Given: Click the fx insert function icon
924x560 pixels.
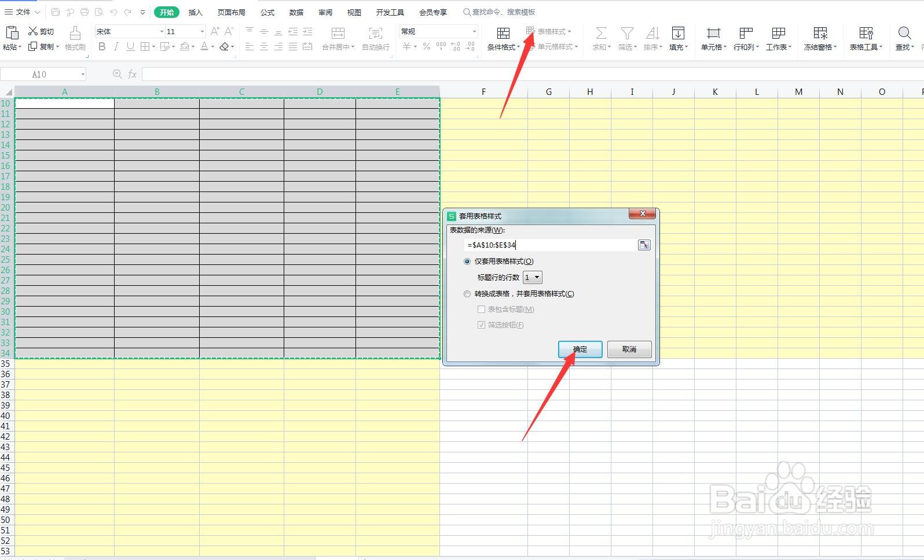Looking at the screenshot, I should coord(133,74).
